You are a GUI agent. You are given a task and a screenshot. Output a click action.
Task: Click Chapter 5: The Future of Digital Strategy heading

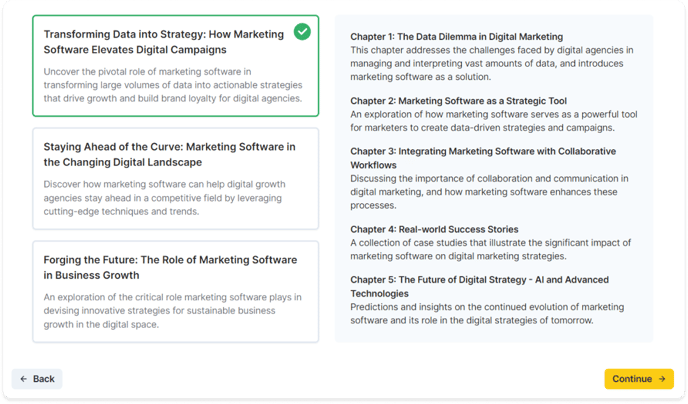pos(480,286)
